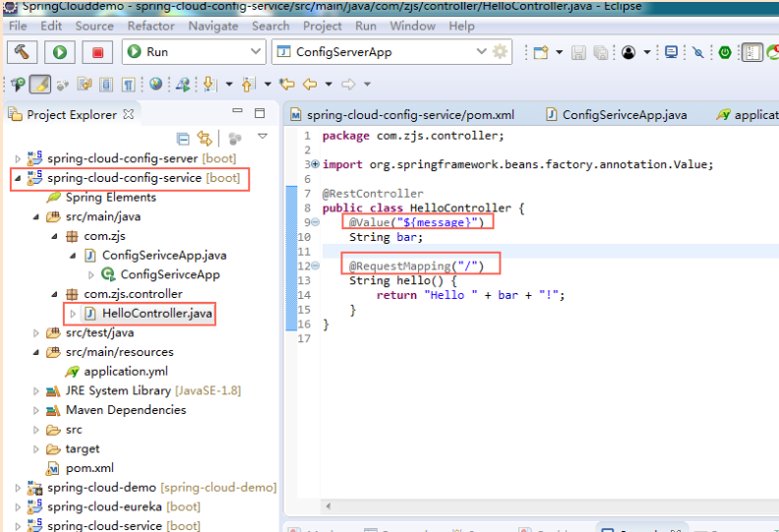Open the Refactor menu
The image size is (779, 532).
[151, 26]
